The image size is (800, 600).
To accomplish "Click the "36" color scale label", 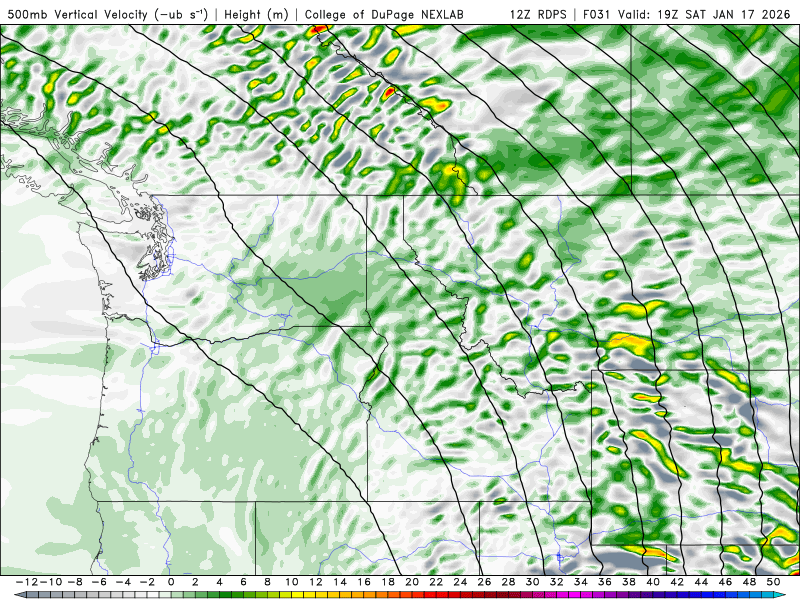I will pos(605,582).
